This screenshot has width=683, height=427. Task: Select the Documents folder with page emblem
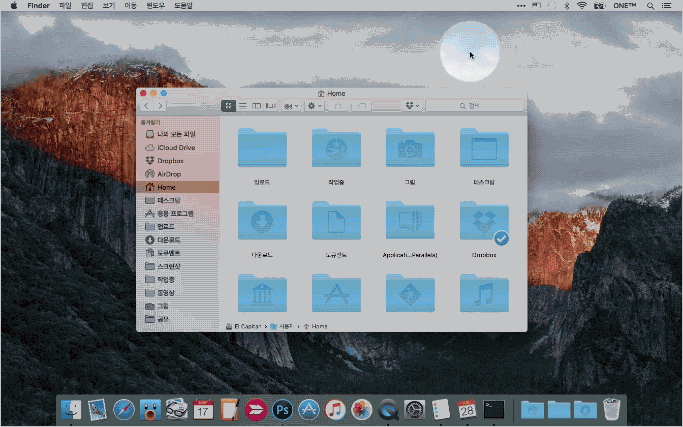[x=336, y=221]
